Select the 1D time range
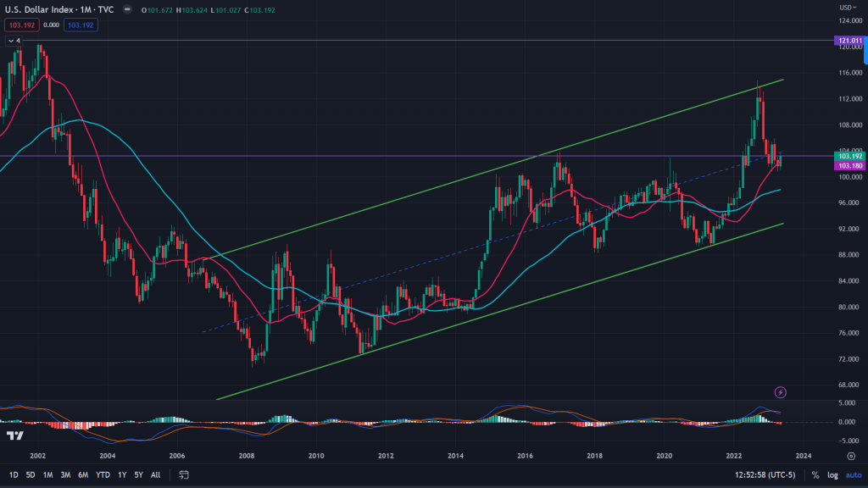Viewport: 868px width, 488px height. [12, 475]
